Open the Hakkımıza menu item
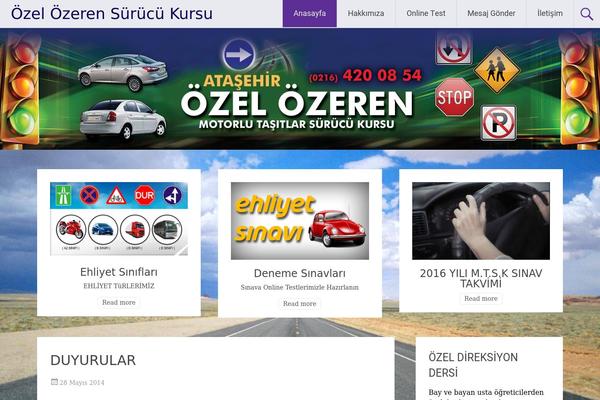The image size is (600, 400). [x=366, y=13]
